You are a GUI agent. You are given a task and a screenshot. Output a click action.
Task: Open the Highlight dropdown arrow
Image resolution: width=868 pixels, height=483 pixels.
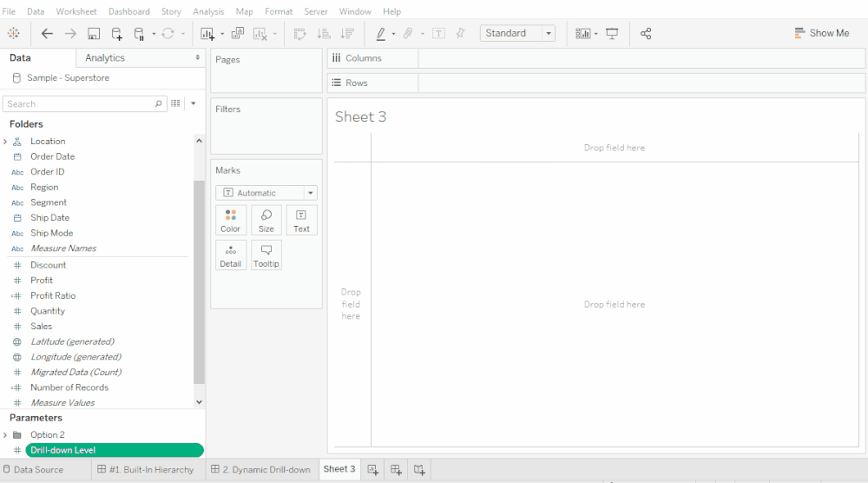pyautogui.click(x=393, y=35)
